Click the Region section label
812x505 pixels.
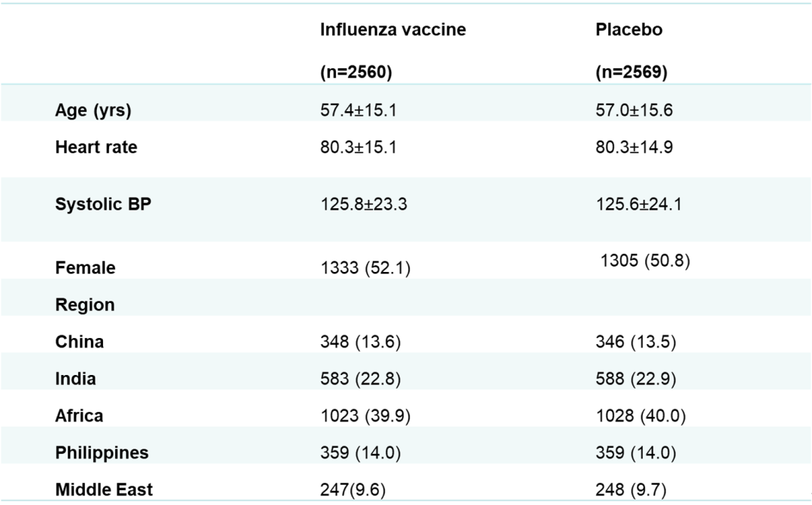(x=85, y=304)
